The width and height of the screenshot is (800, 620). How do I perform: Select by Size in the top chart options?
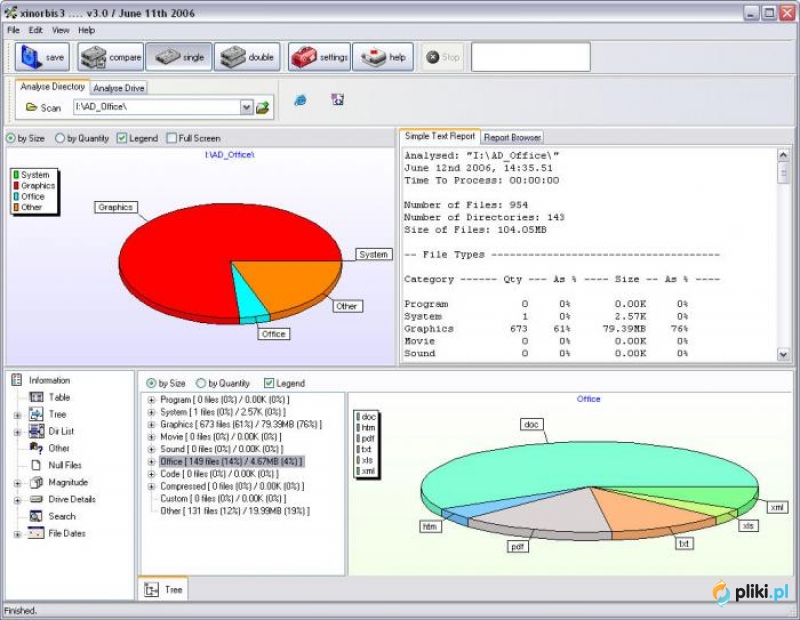pyautogui.click(x=26, y=138)
